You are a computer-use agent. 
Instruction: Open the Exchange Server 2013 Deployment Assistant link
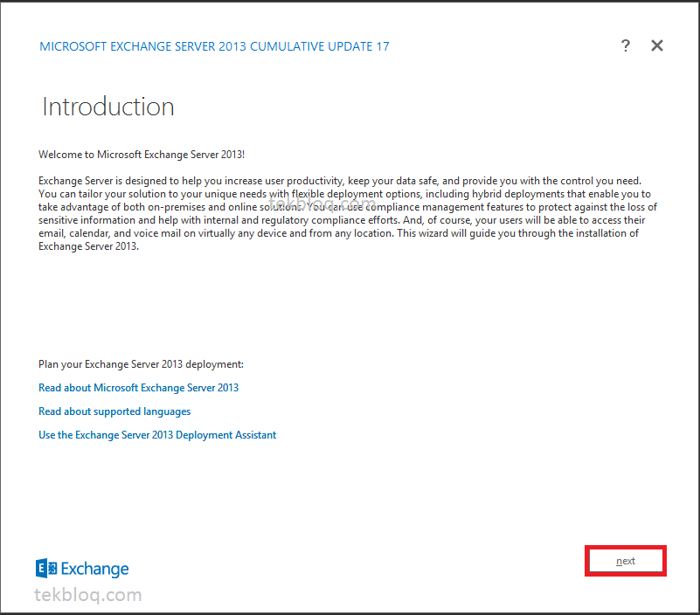(x=157, y=435)
